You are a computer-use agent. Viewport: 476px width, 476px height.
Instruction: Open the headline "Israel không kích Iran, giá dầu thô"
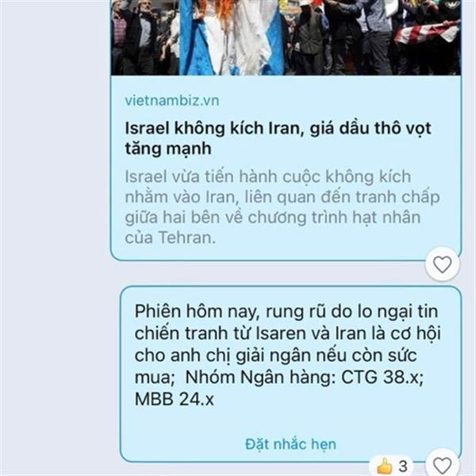[278, 138]
